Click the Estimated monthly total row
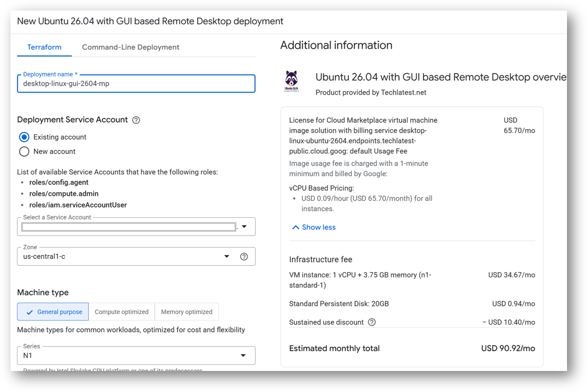 (412, 348)
